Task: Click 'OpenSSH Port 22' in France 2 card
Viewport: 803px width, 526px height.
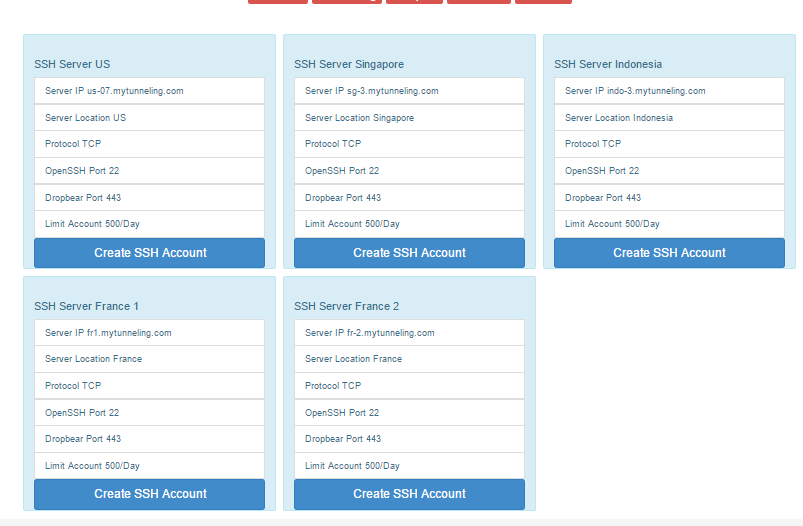Action: 409,412
